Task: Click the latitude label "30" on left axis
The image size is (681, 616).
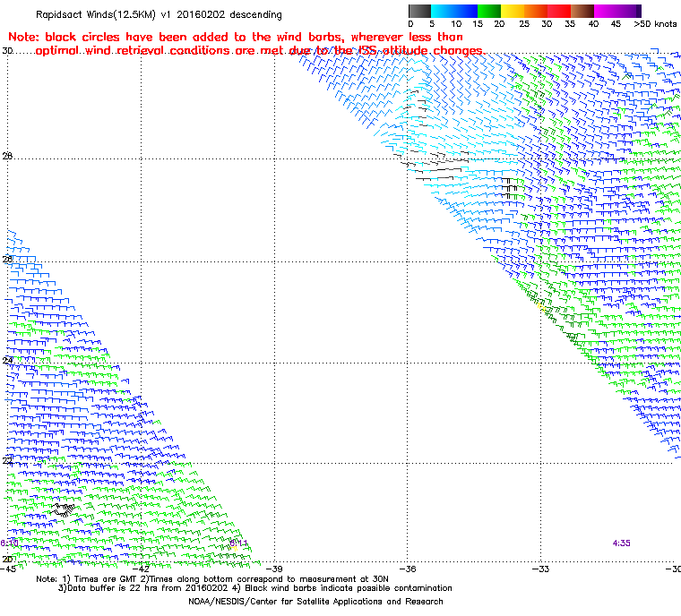Action: point(7,51)
